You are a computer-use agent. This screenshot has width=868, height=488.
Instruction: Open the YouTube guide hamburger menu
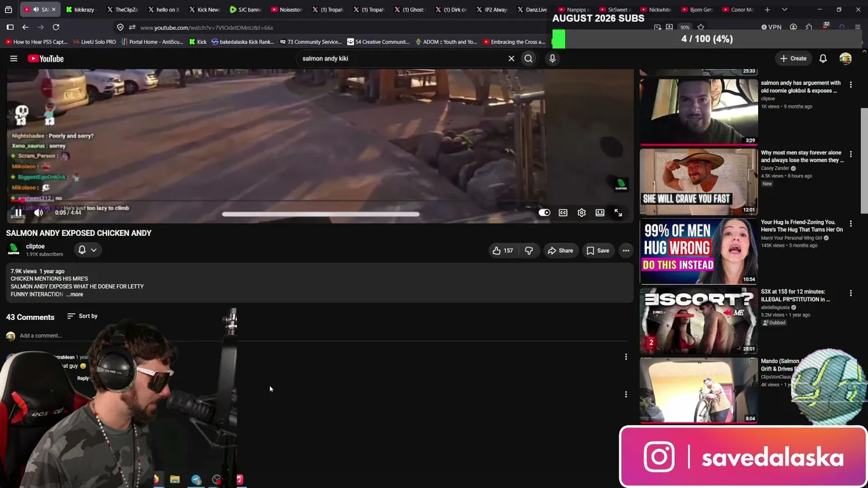pos(14,59)
